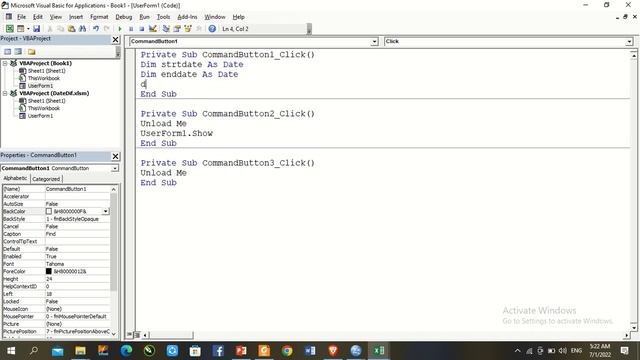
Task: Open the Window menu
Action: click(x=215, y=17)
